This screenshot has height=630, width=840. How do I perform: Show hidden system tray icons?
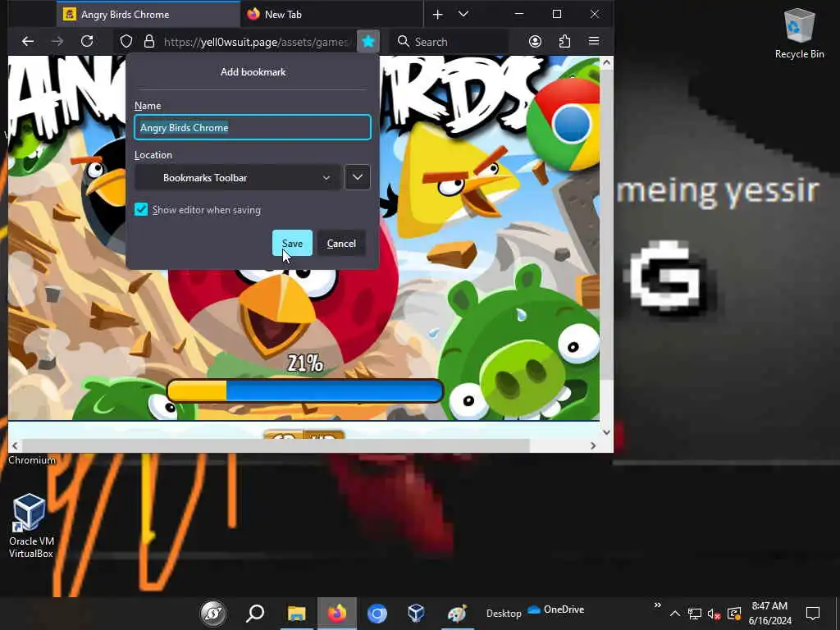click(675, 614)
